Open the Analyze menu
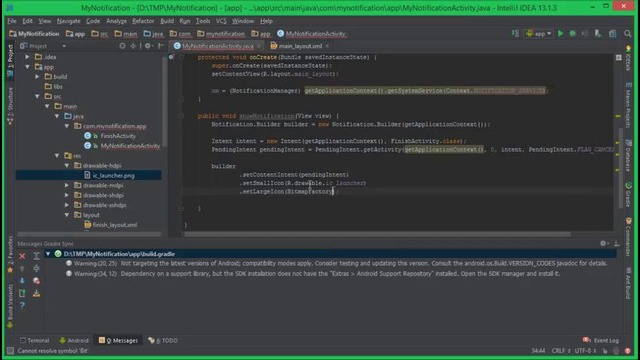 [x=116, y=21]
